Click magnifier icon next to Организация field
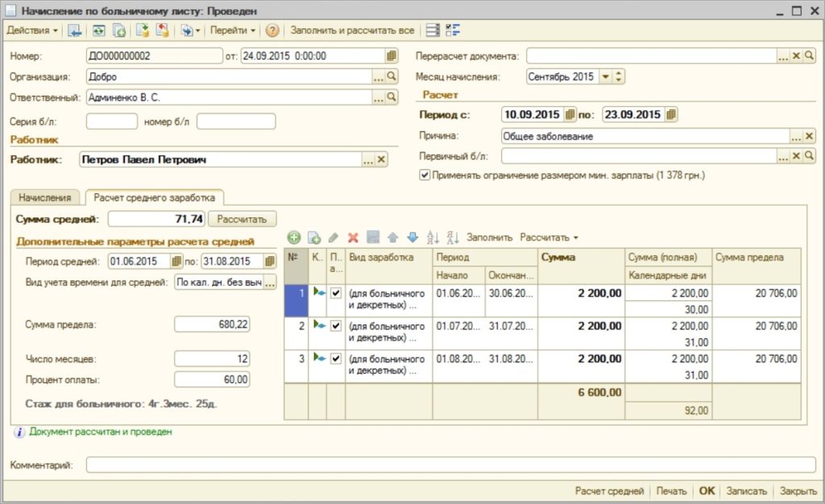The image size is (825, 504). 392,76
